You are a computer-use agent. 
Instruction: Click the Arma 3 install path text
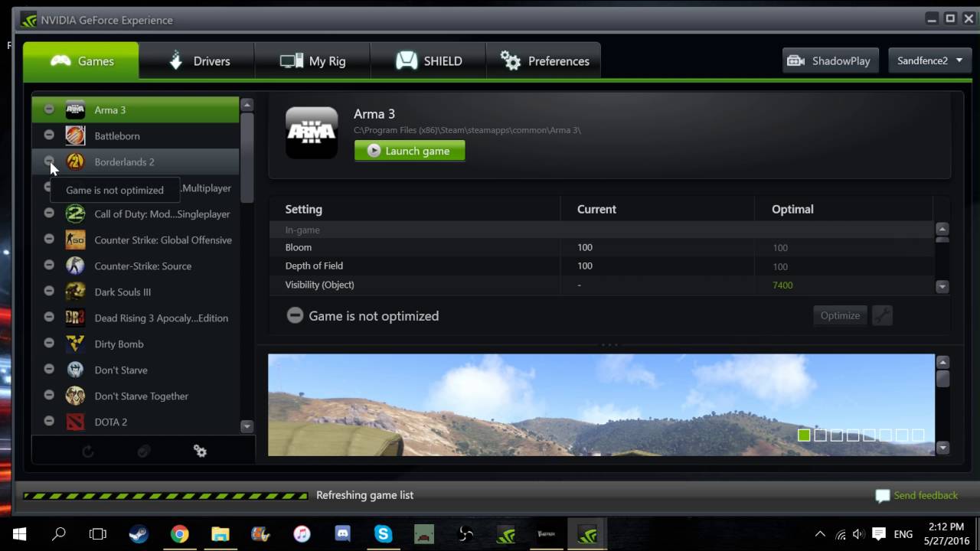click(x=467, y=130)
